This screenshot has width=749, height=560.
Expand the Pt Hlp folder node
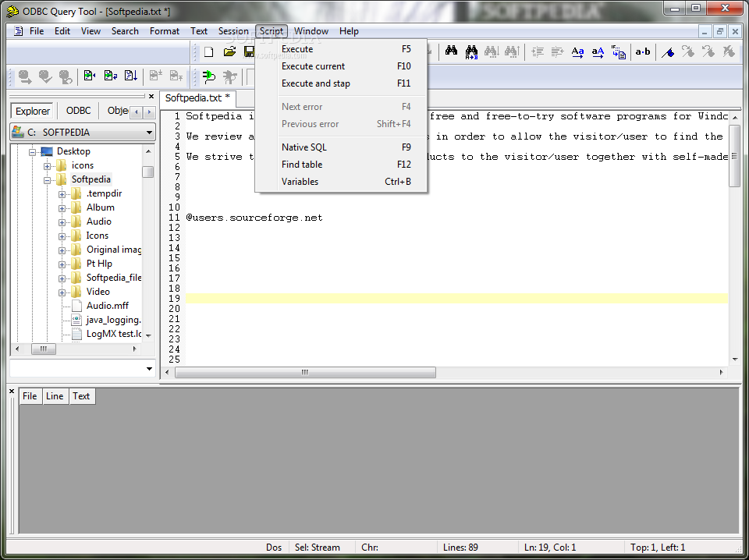click(62, 264)
